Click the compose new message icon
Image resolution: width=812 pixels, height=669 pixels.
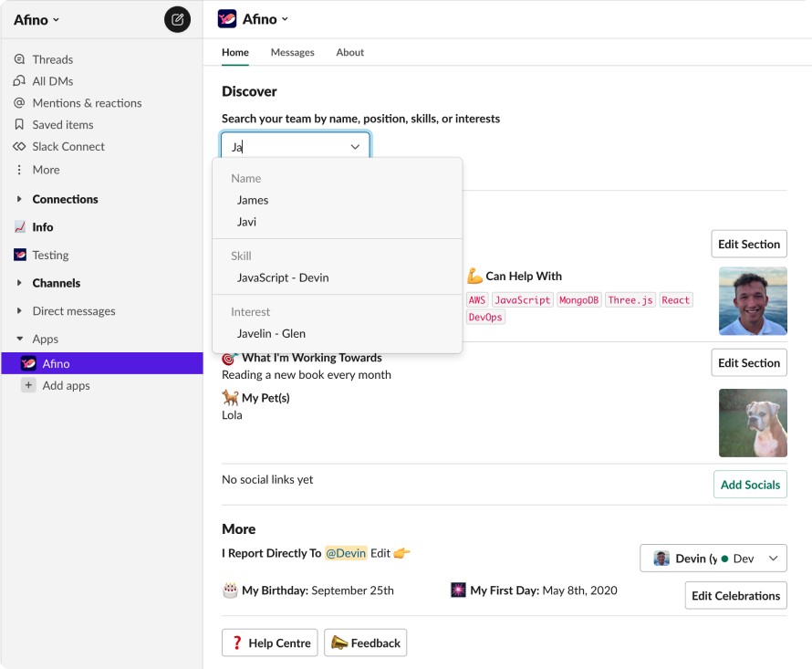(x=177, y=20)
